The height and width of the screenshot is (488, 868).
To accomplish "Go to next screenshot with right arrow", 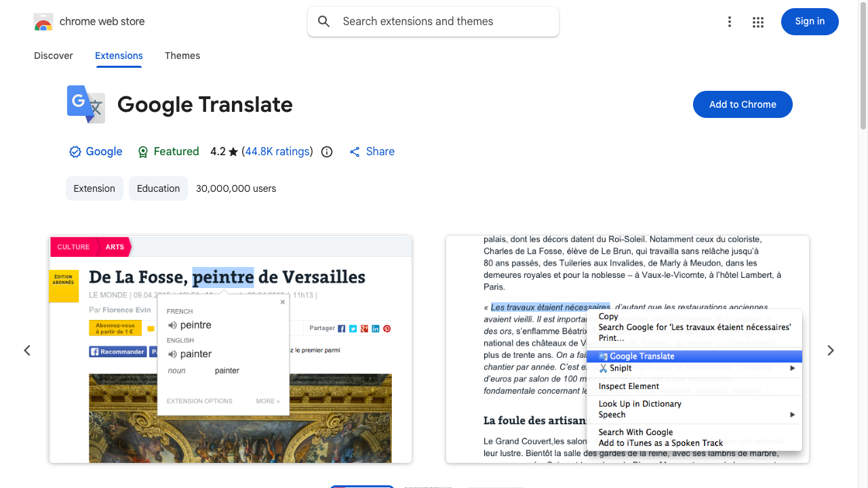I will pyautogui.click(x=831, y=350).
